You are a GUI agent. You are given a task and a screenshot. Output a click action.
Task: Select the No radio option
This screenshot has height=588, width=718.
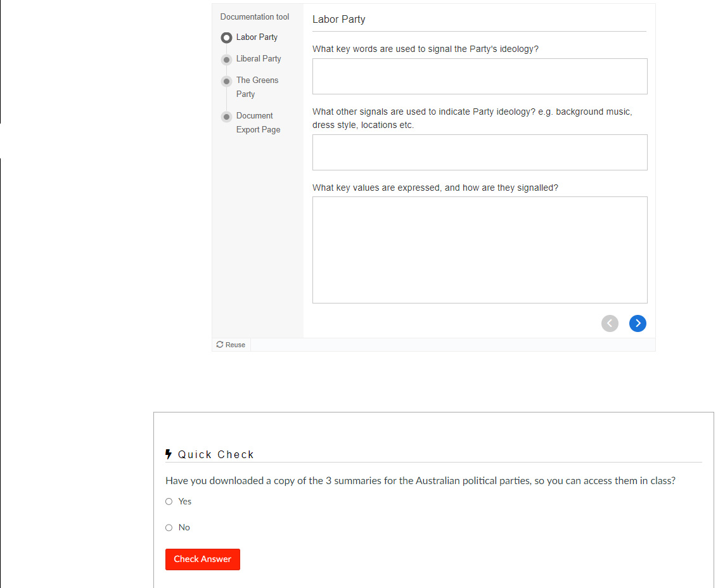(169, 528)
